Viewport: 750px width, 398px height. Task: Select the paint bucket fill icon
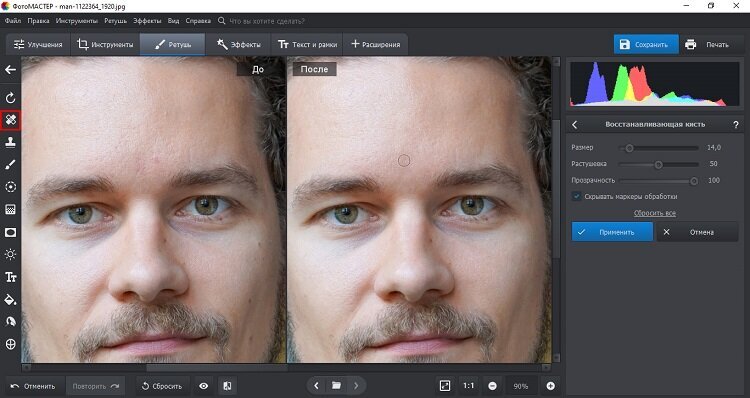tap(11, 300)
